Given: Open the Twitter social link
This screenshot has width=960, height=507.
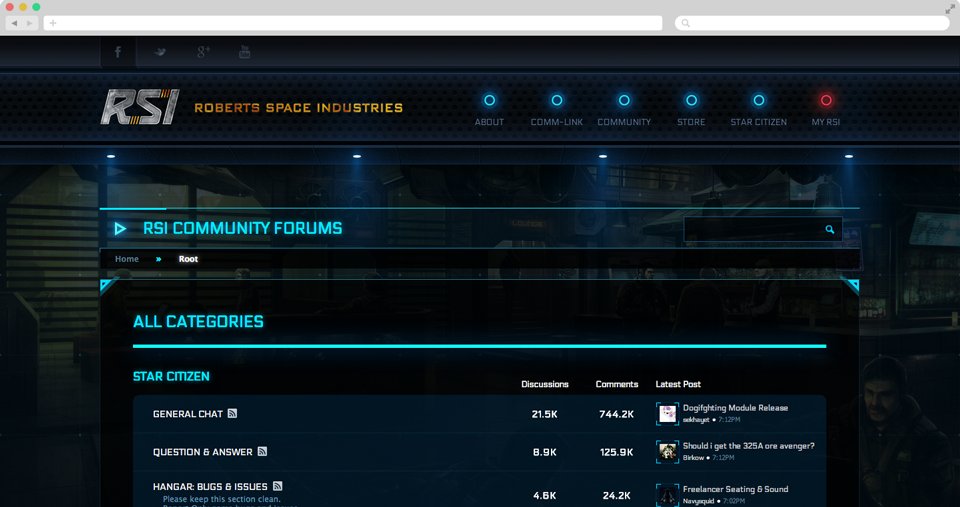Looking at the screenshot, I should [160, 52].
